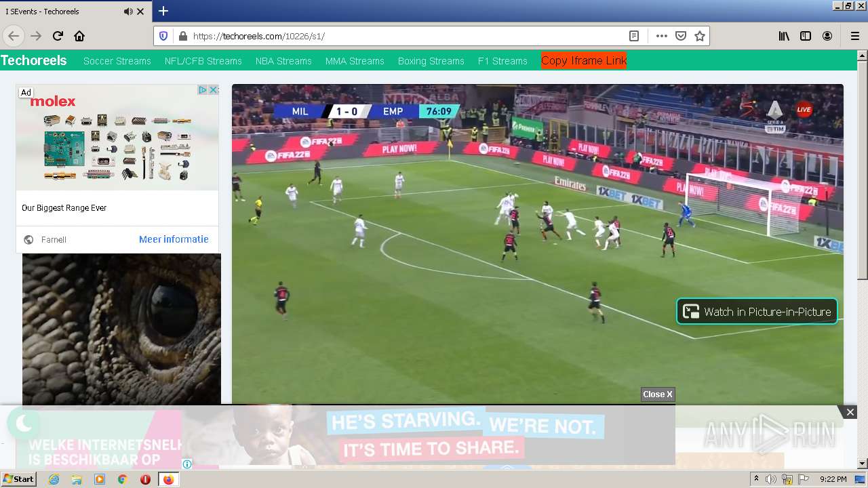Screen dimensions: 868x488
Task: Click the He's Starving banner ad
Action: [429, 435]
